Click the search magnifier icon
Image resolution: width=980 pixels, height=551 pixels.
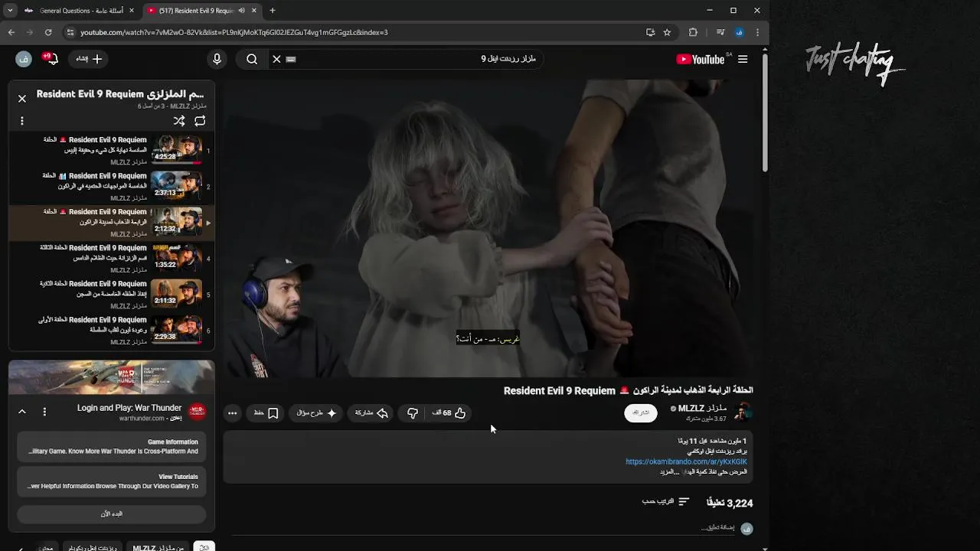[x=252, y=59]
